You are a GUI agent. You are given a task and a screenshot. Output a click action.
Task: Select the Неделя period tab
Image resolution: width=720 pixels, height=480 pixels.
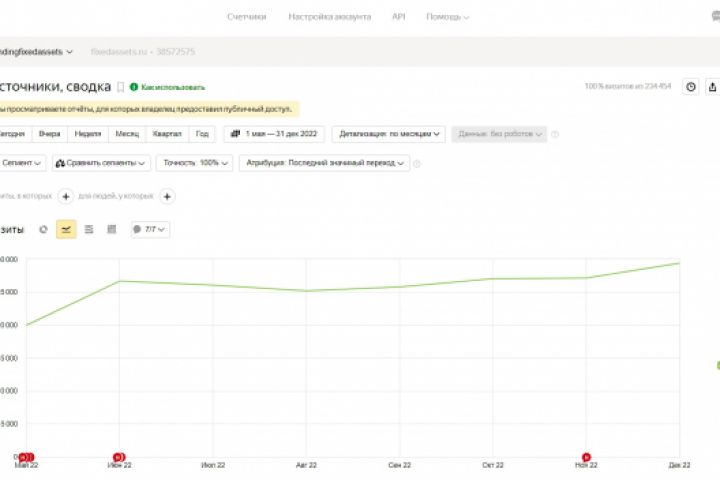click(88, 134)
